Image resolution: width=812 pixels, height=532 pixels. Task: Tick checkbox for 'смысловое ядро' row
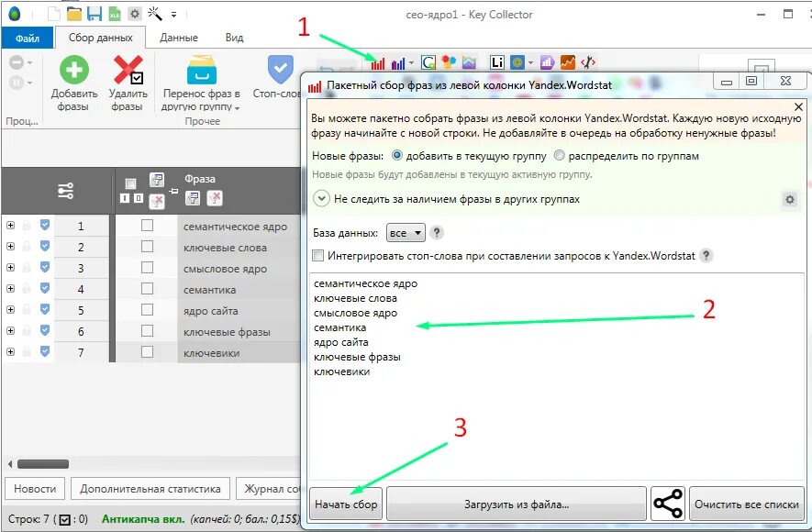tap(147, 268)
